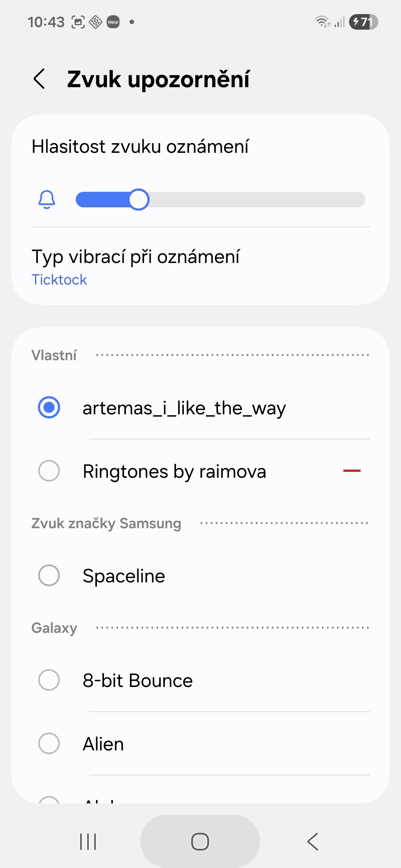
Task: Select Ringtones by raimova radio button
Action: click(x=49, y=471)
